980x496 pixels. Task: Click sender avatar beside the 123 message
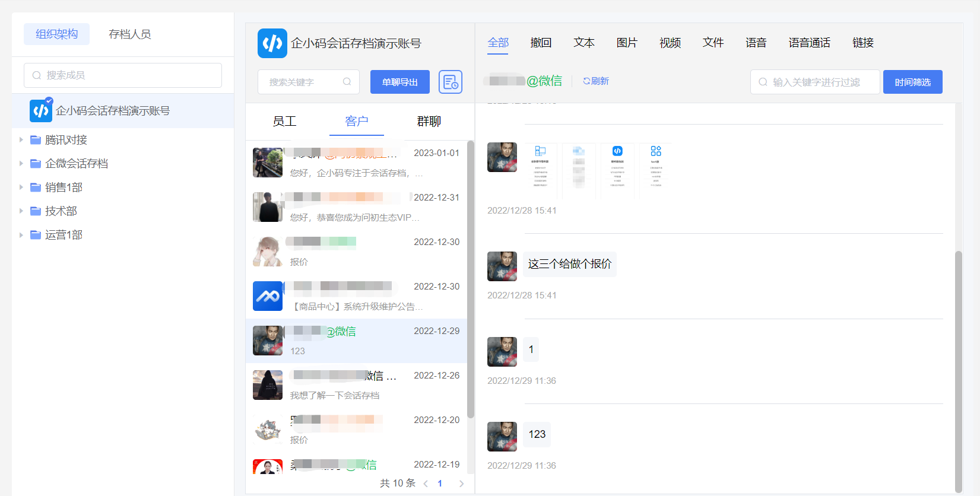click(x=502, y=437)
